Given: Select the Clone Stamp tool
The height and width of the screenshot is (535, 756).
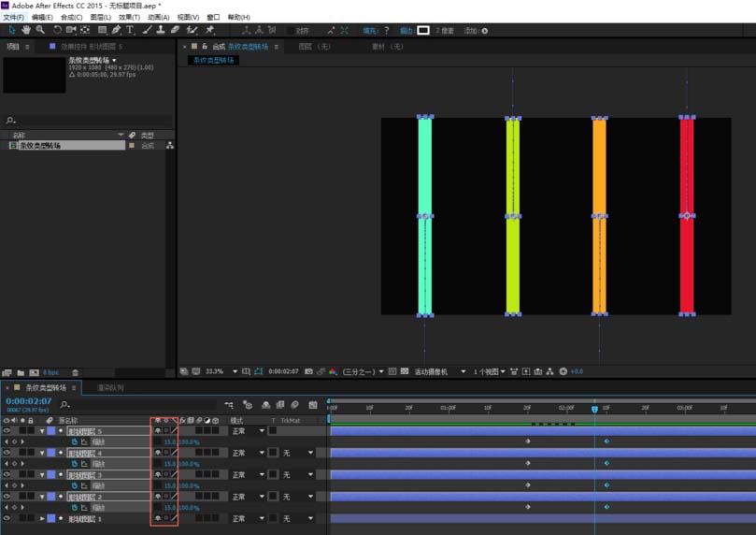Looking at the screenshot, I should click(161, 30).
